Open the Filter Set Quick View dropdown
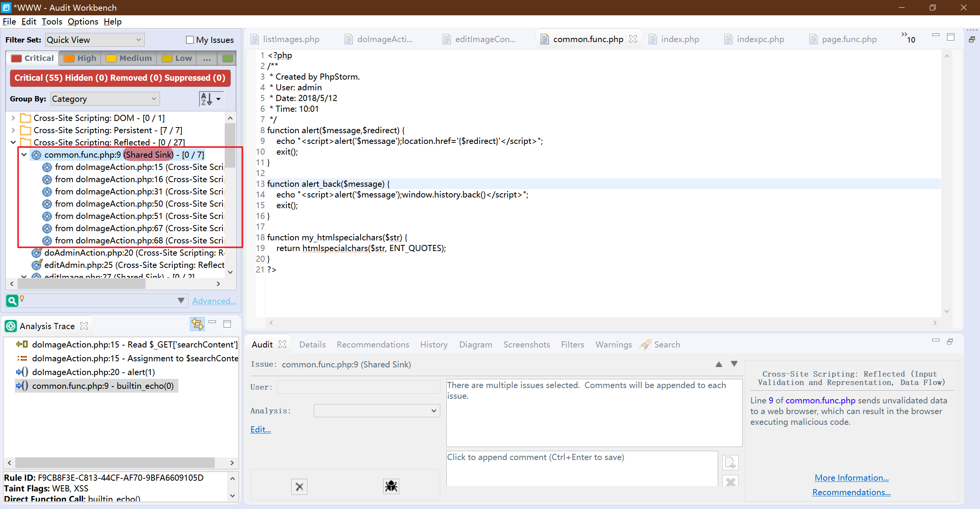Image resolution: width=980 pixels, height=509 pixels. (x=95, y=40)
